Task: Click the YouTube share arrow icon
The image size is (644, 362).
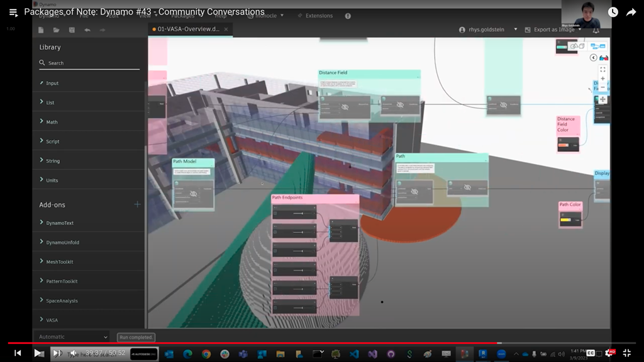Action: coord(631,12)
